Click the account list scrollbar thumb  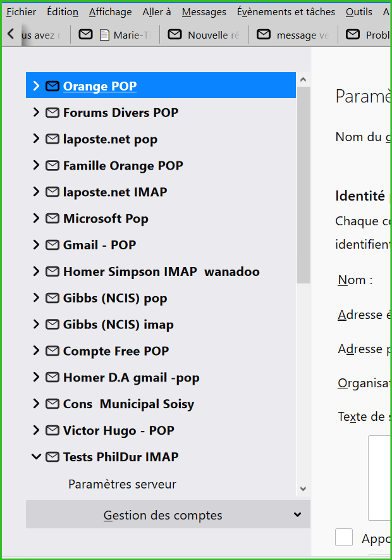(303, 185)
